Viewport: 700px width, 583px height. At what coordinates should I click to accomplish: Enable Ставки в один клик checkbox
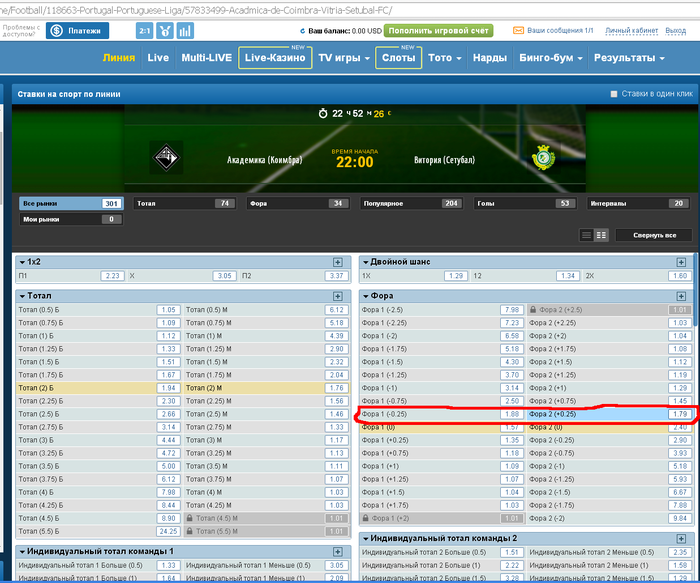point(614,94)
